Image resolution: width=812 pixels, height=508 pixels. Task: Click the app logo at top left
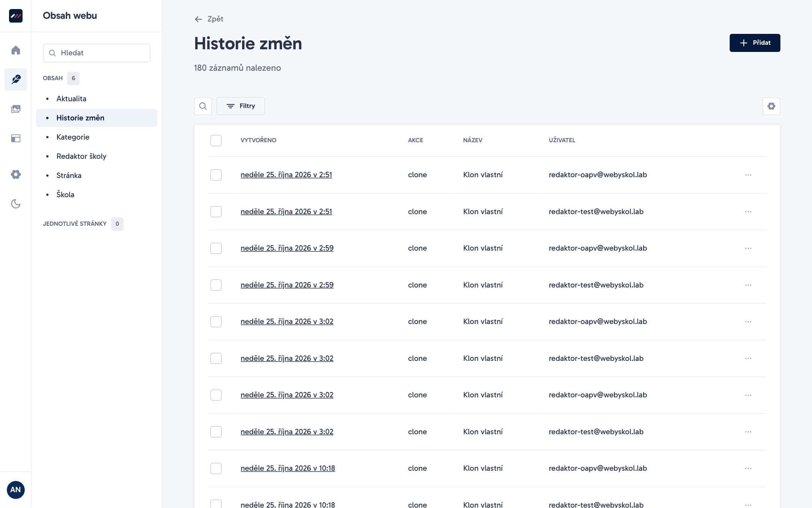(16, 16)
